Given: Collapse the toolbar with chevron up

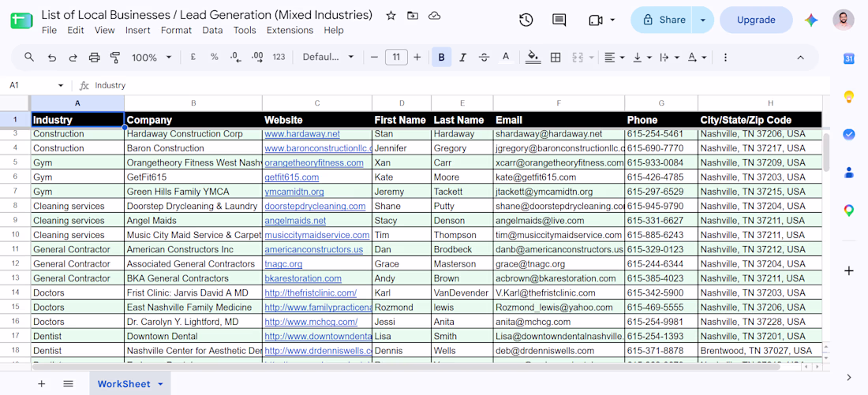Looking at the screenshot, I should click(800, 57).
